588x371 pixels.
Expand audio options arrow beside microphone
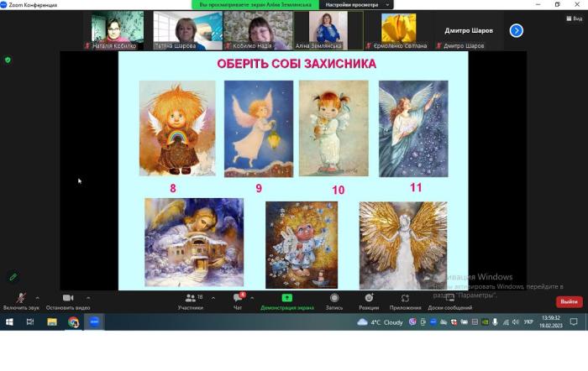(37, 297)
